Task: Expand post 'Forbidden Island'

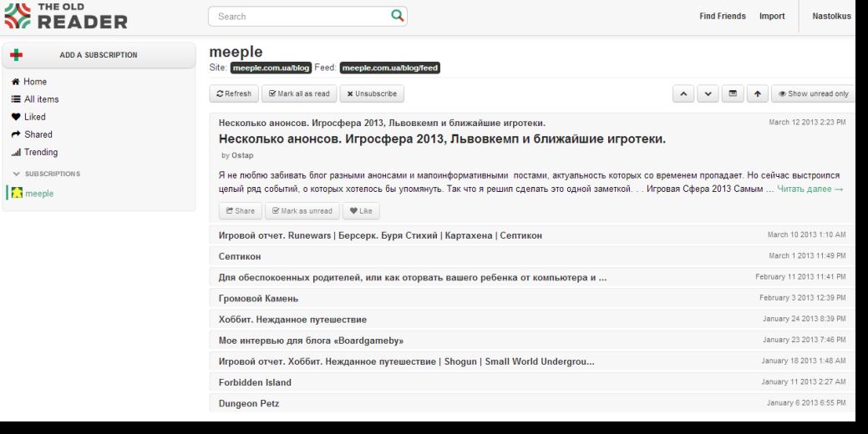Action: [532, 382]
